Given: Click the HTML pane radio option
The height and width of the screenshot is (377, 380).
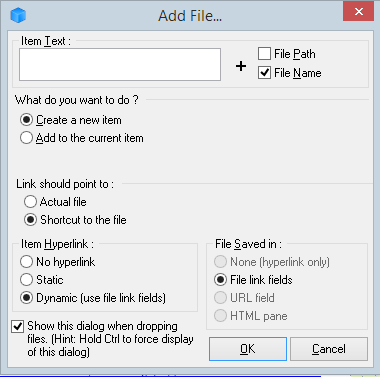Looking at the screenshot, I should click(220, 316).
